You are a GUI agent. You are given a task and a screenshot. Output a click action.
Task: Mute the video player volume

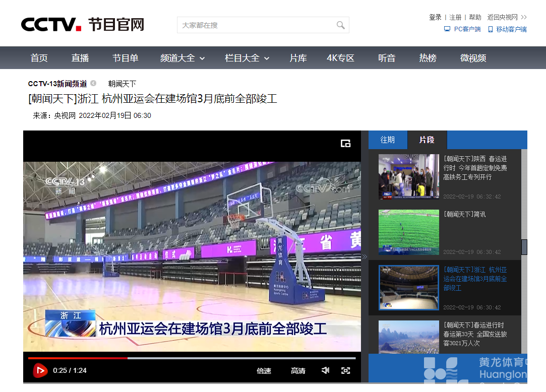[325, 370]
